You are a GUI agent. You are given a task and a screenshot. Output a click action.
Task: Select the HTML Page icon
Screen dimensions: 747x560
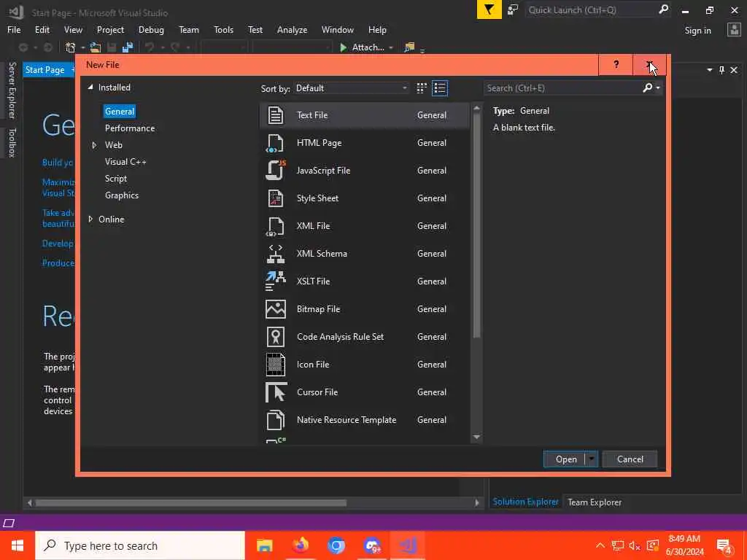[x=275, y=143]
